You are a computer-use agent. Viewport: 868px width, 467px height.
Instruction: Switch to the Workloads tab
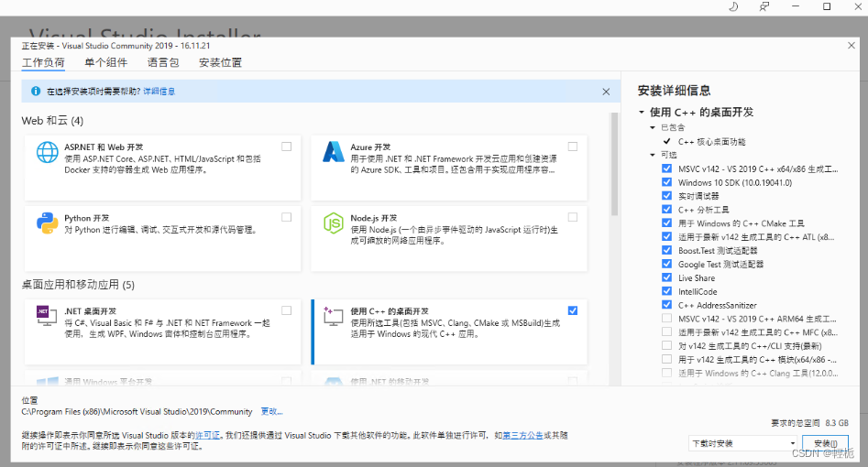43,62
